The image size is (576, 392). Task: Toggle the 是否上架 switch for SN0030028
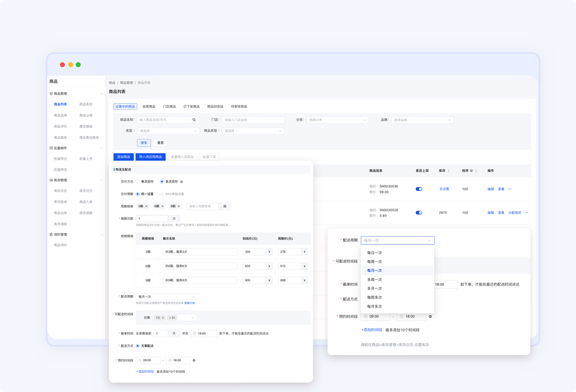click(x=419, y=213)
